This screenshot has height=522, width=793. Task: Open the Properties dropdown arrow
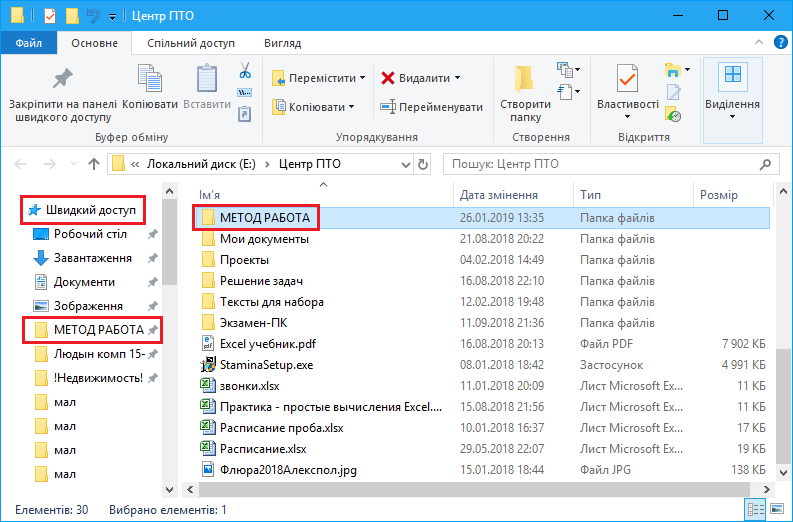(628, 116)
